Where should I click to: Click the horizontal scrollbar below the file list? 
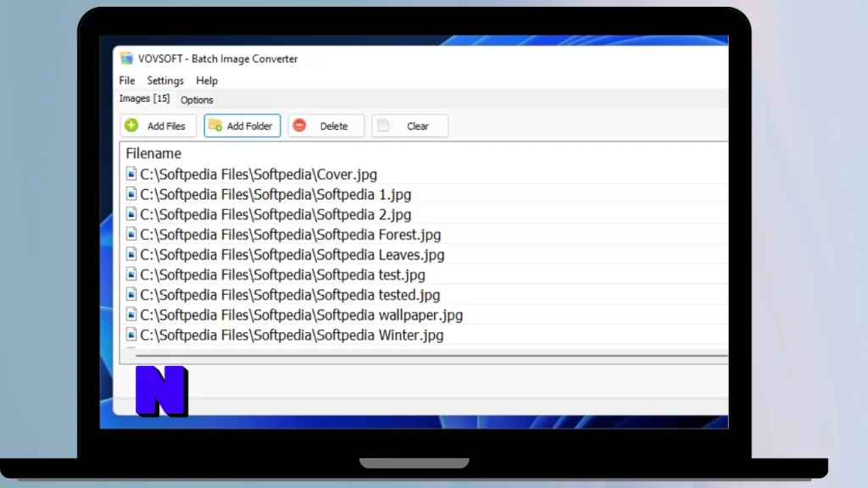click(431, 356)
